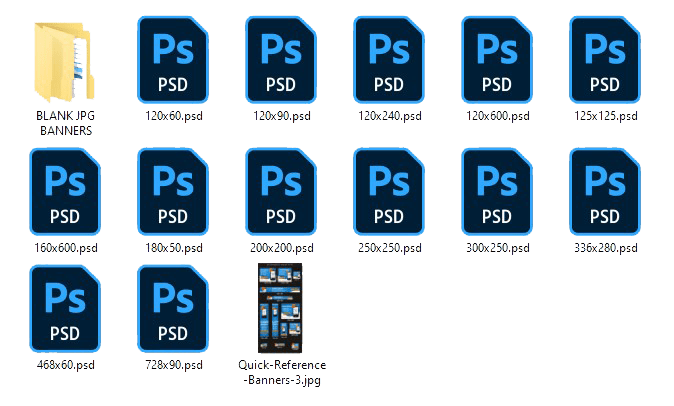This screenshot has height=406, width=674.
Task: Click the "336x280.psd" file name
Action: [x=606, y=248]
